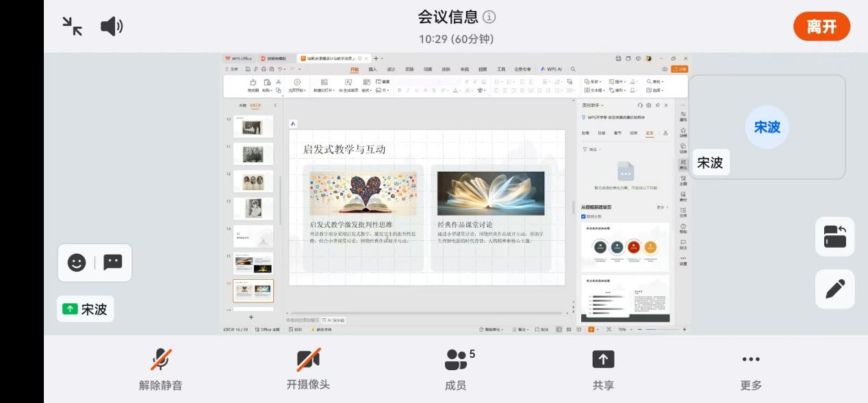Tap the 共享 share screen button
This screenshot has height=403, width=868.
(603, 359)
